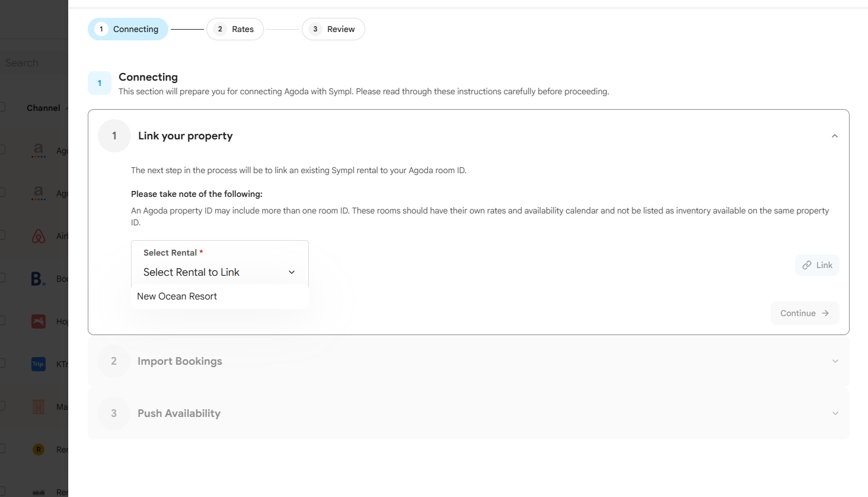
Task: Select the yellow R channel icon
Action: pyautogui.click(x=39, y=450)
